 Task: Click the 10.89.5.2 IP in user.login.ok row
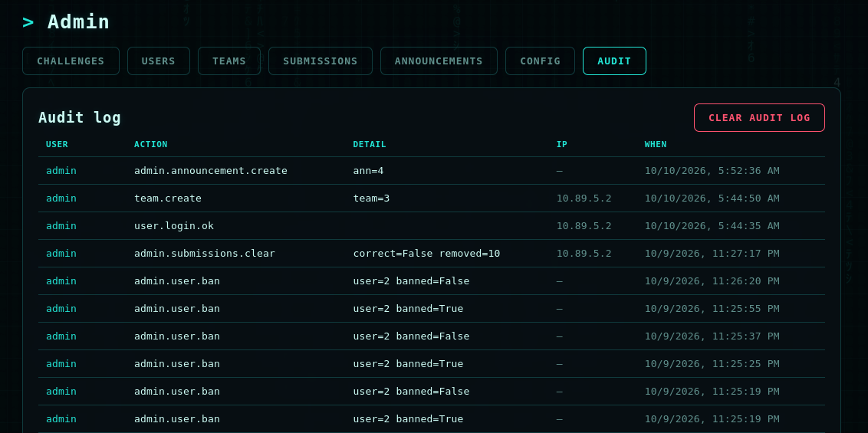tap(584, 225)
